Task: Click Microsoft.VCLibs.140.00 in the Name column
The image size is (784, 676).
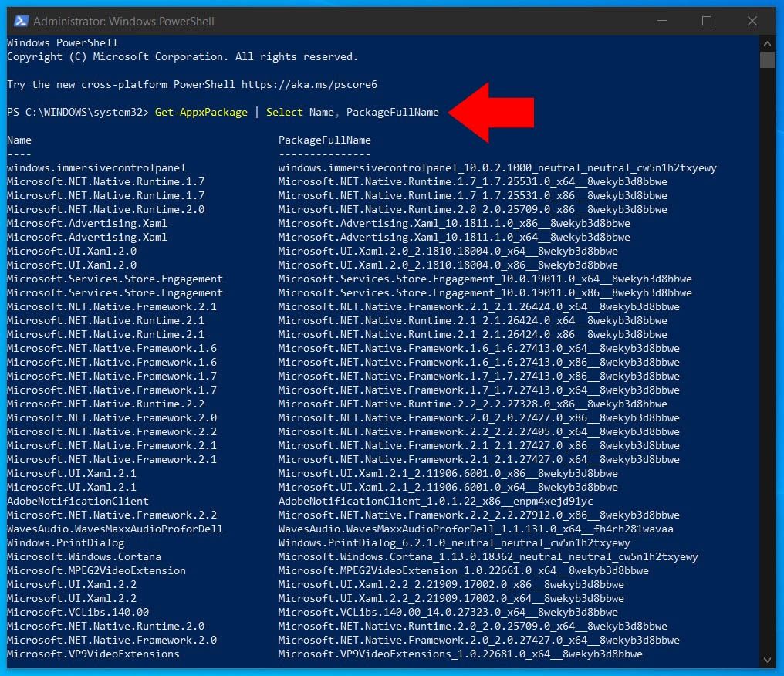Action: (x=78, y=612)
